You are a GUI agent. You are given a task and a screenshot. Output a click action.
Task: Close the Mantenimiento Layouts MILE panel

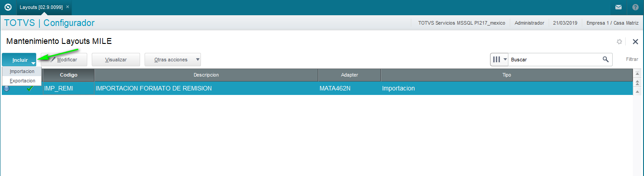(x=635, y=42)
